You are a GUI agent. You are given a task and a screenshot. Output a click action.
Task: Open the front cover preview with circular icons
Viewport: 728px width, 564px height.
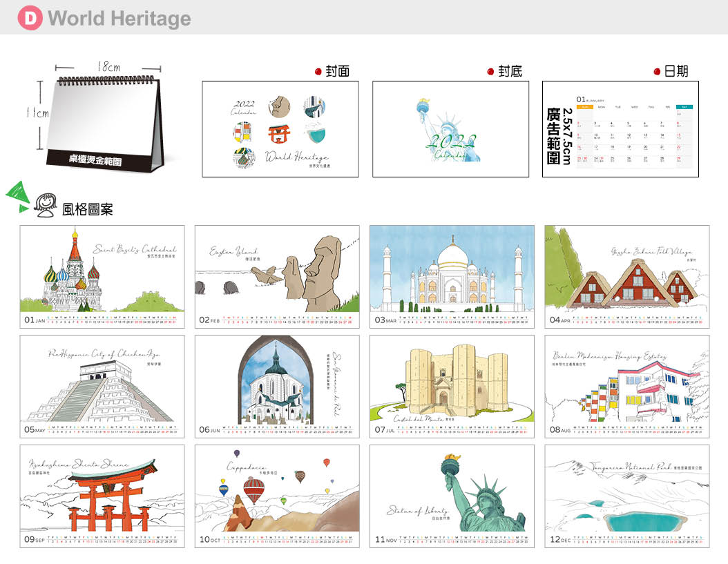click(280, 129)
